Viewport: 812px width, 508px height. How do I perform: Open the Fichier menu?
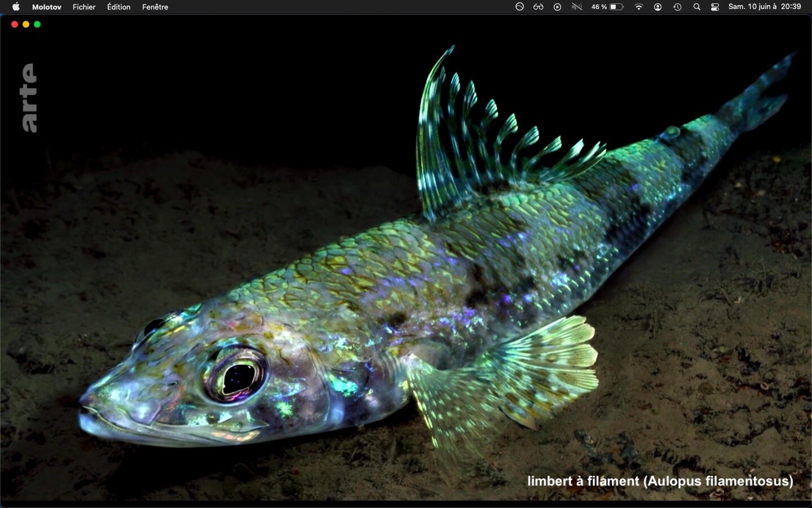(x=84, y=7)
